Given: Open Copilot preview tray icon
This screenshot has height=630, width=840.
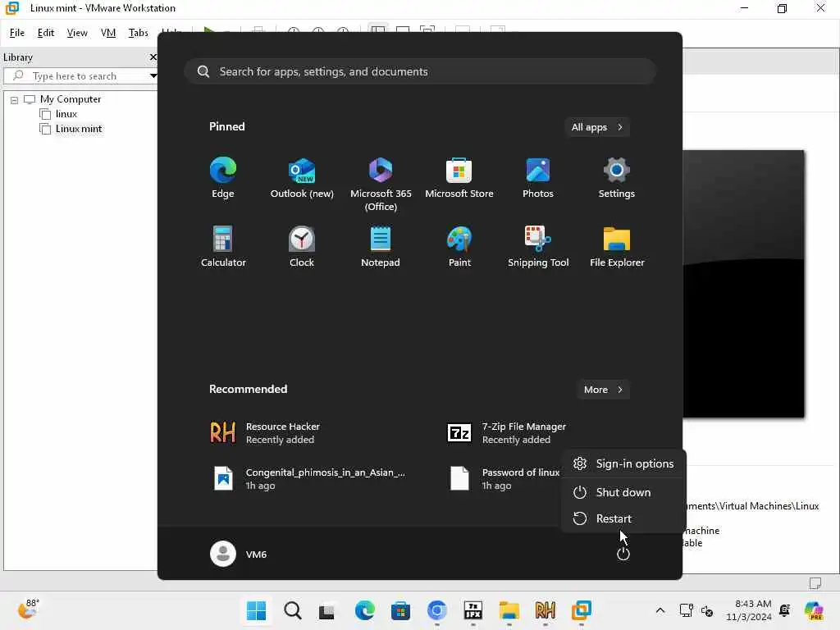Looking at the screenshot, I should pos(814,610).
